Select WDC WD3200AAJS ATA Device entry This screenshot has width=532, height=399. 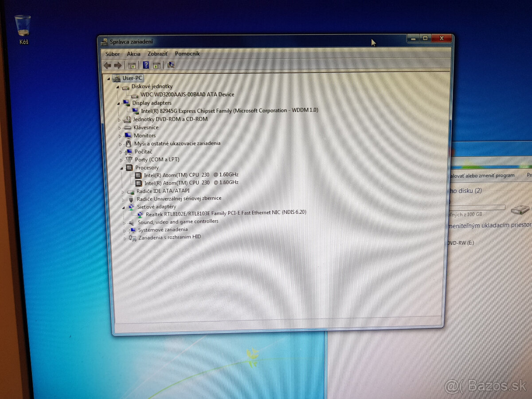(x=187, y=94)
